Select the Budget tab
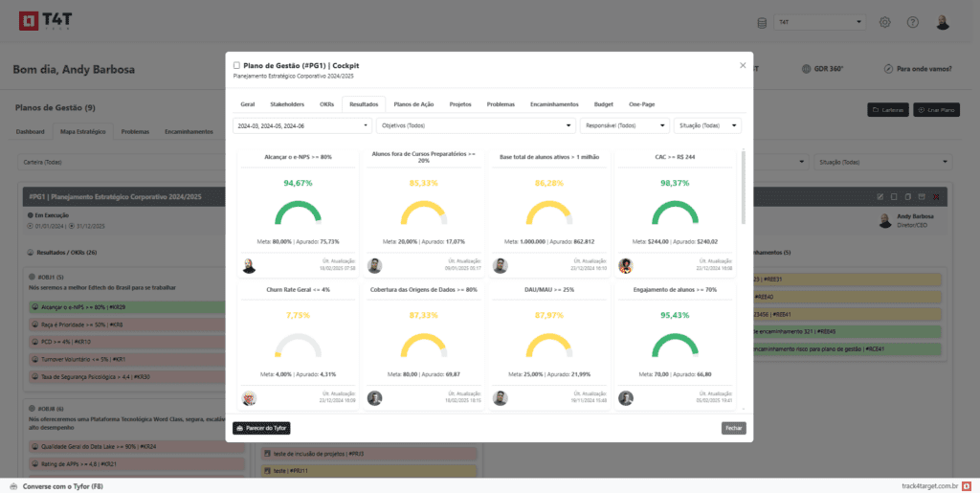This screenshot has width=980, height=493. (604, 103)
